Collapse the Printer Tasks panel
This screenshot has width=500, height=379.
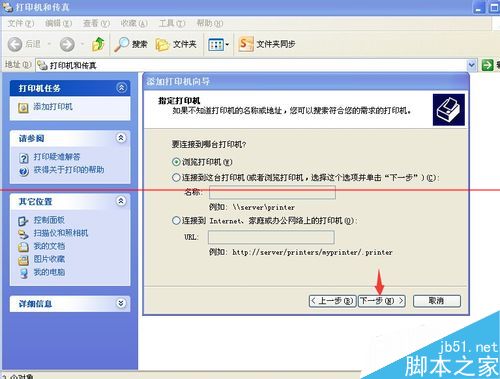[x=122, y=88]
